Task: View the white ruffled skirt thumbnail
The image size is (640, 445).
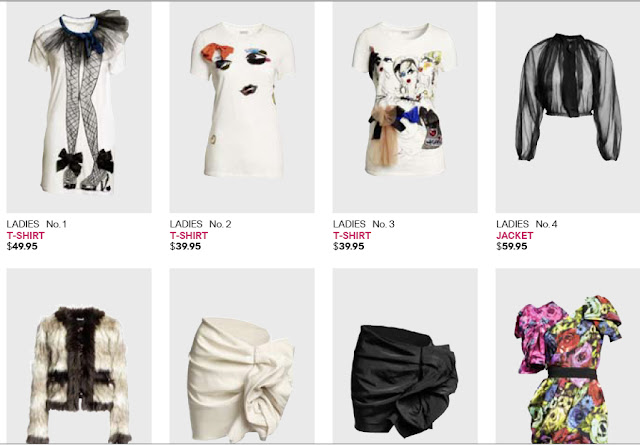Action: tap(242, 356)
